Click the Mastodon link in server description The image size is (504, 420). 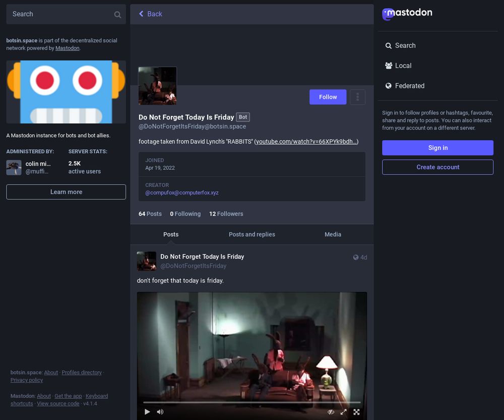click(67, 48)
